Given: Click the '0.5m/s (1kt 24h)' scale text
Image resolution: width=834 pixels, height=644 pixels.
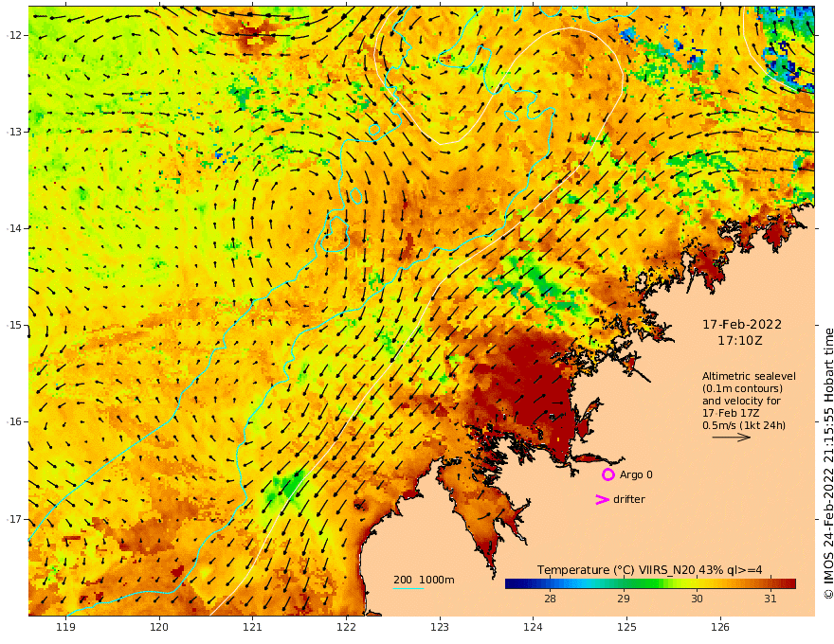Looking at the screenshot, I should [x=744, y=425].
